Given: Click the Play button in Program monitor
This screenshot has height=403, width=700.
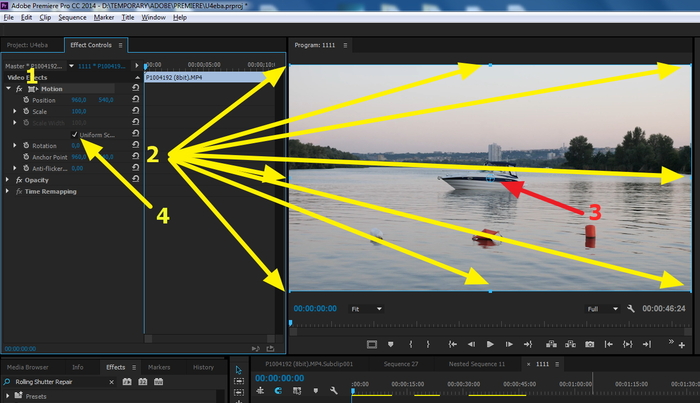Looking at the screenshot, I should pos(490,344).
